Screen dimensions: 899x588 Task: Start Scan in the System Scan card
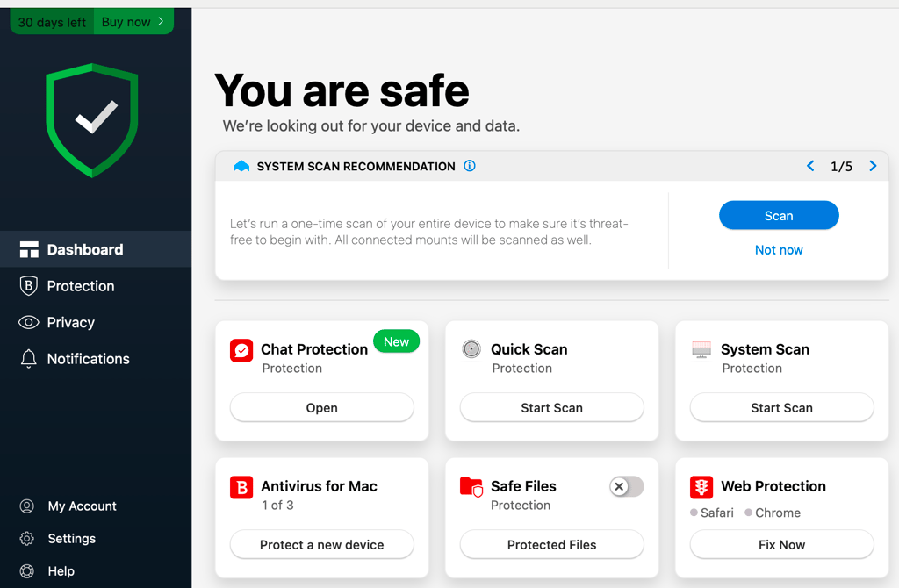pyautogui.click(x=781, y=407)
